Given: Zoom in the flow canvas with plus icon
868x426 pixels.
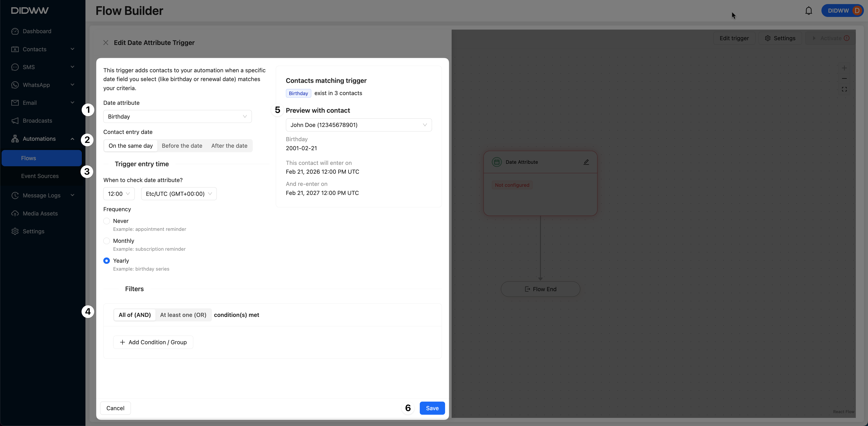Looking at the screenshot, I should (844, 68).
